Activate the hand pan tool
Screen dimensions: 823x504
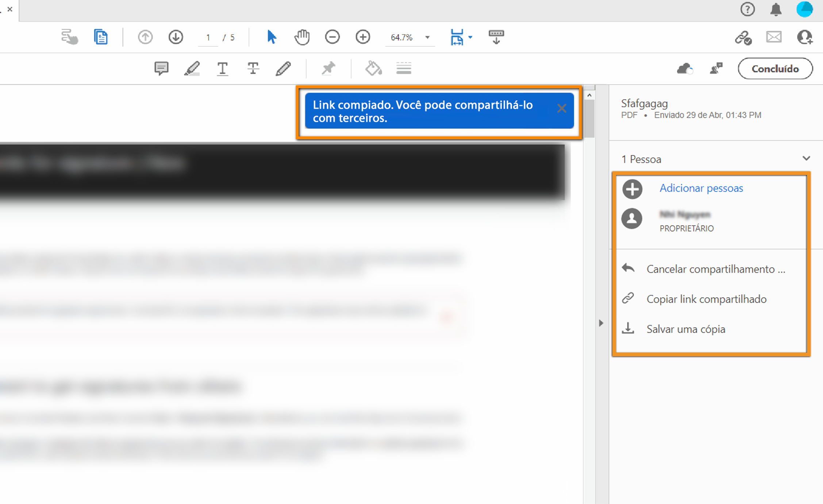[x=302, y=37]
